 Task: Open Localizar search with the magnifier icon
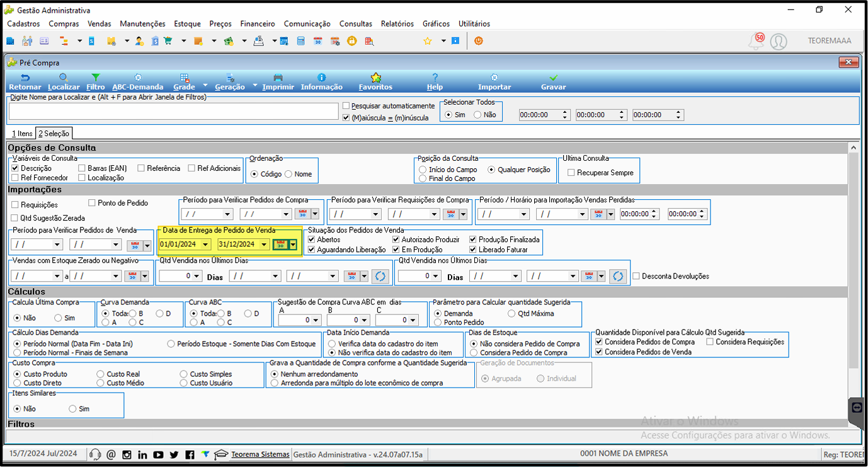click(x=64, y=78)
